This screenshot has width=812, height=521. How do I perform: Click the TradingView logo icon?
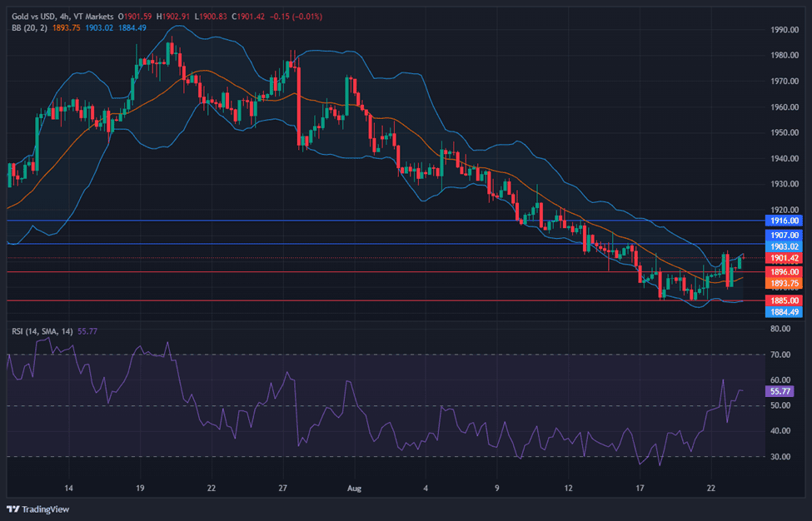[14, 509]
